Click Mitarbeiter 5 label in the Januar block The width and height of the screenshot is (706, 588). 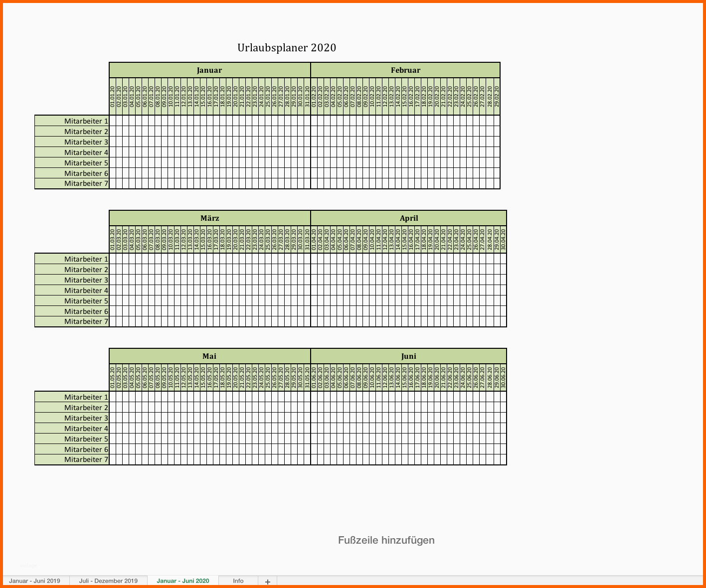pyautogui.click(x=72, y=163)
